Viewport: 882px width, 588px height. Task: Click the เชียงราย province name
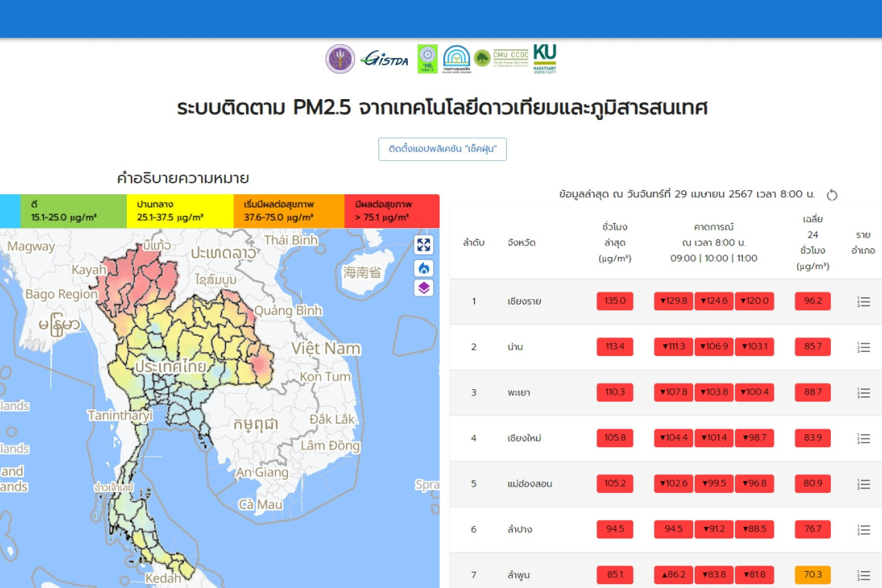click(x=524, y=302)
